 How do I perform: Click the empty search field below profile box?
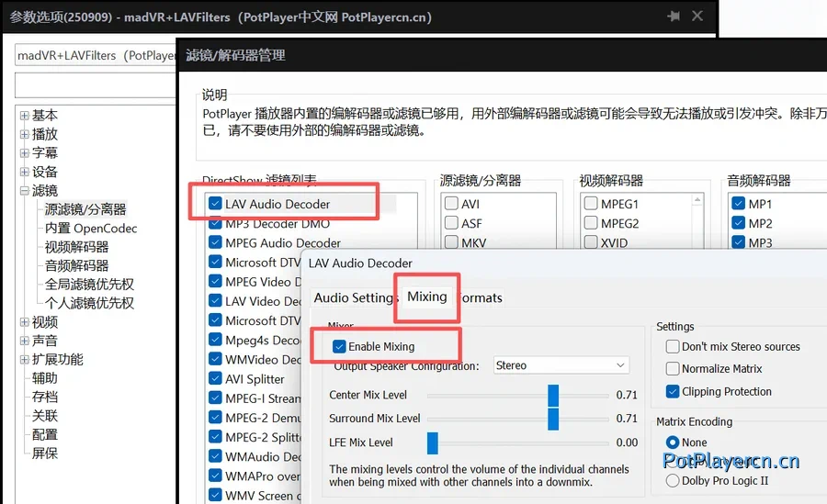tap(95, 84)
